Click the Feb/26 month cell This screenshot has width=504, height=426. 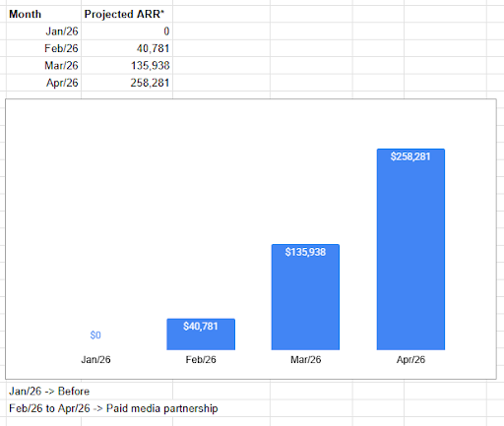43,48
